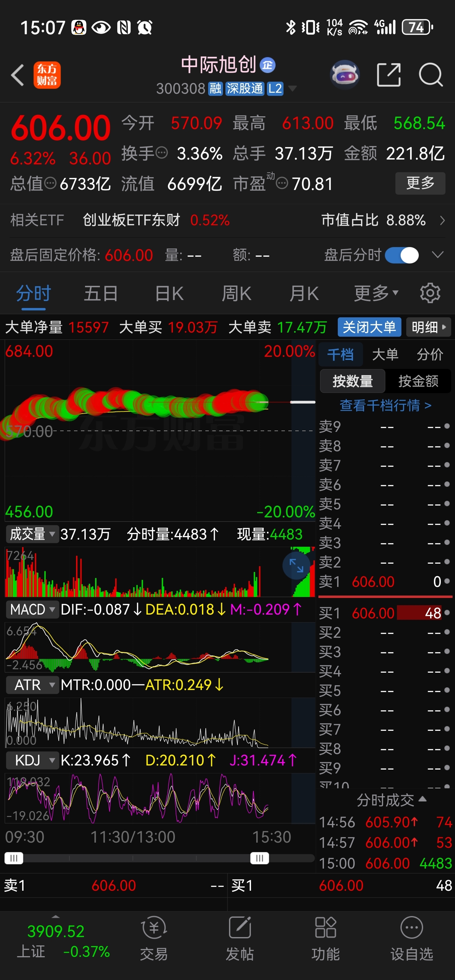This screenshot has height=980, width=455.
Task: Tap the 市值占比 8.88% text
Action: click(373, 220)
